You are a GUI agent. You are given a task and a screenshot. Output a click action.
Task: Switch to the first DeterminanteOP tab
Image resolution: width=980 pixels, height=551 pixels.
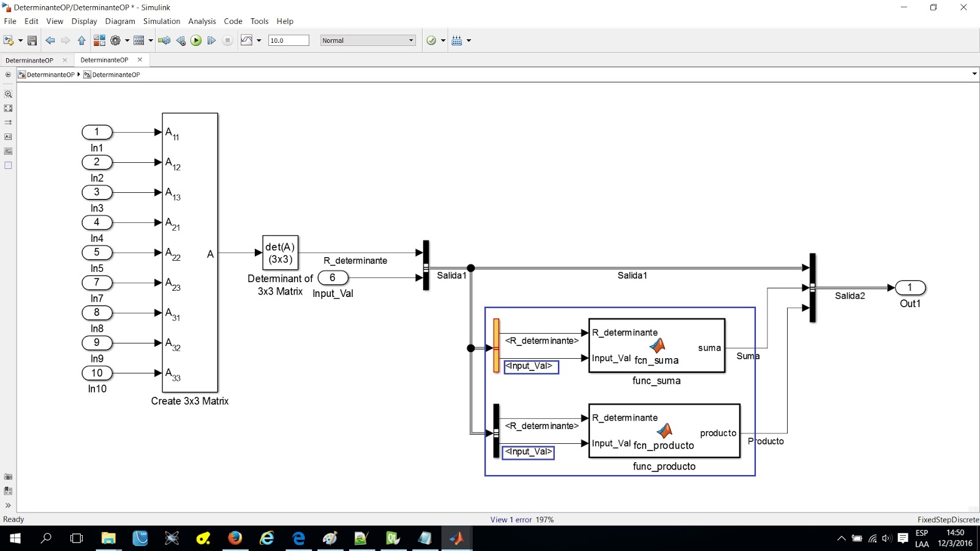tap(29, 60)
